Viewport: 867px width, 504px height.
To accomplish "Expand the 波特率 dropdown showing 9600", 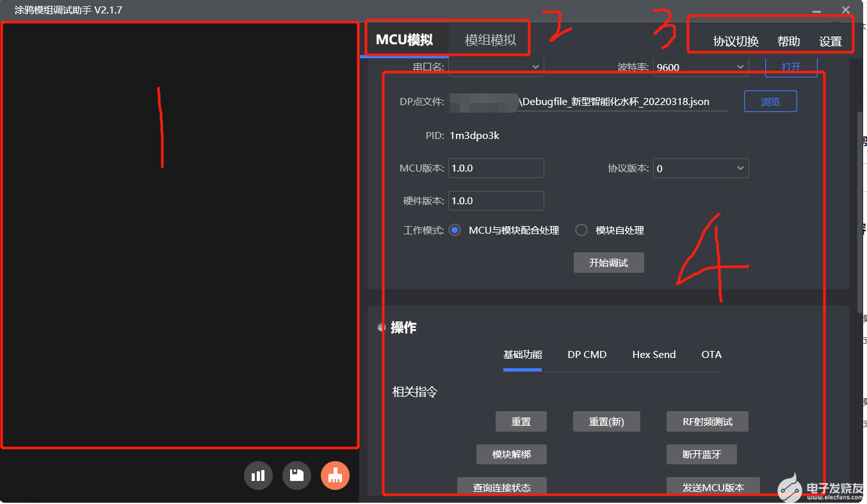I will 701,67.
